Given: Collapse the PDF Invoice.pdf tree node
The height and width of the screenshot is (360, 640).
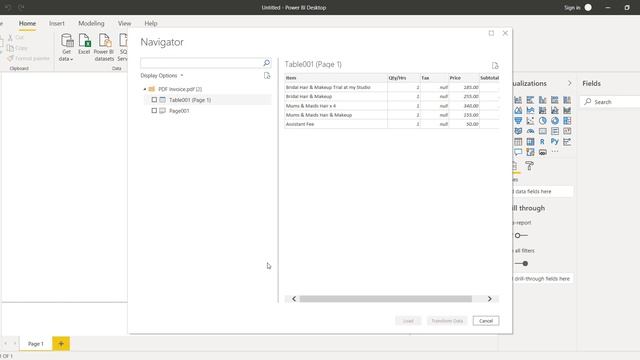Looking at the screenshot, I should tap(145, 89).
